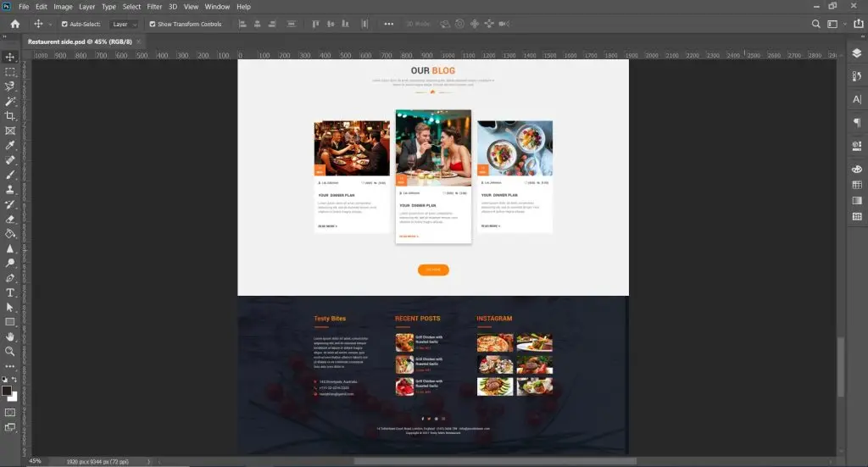Open the Paragraph panel icon
Image resolution: width=868 pixels, height=467 pixels.
[857, 123]
